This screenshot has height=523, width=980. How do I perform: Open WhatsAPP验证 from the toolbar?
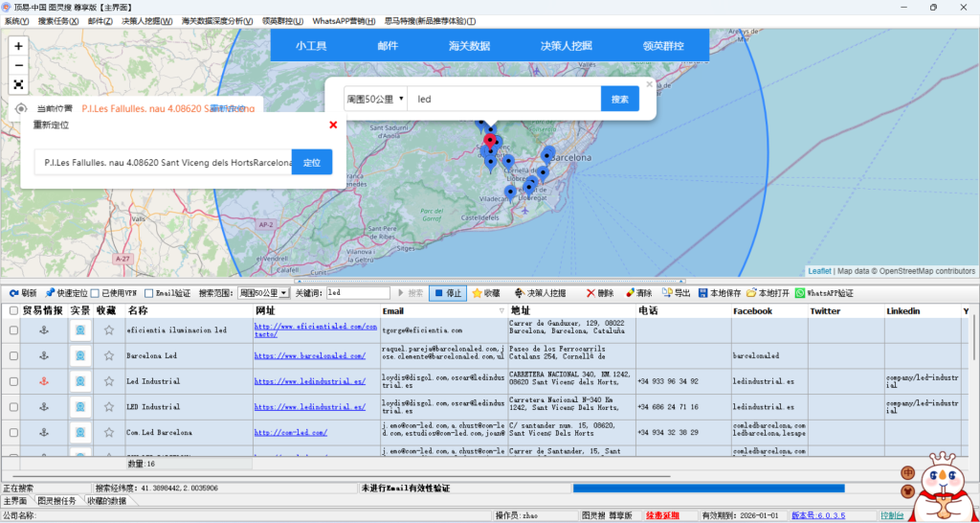pos(824,293)
